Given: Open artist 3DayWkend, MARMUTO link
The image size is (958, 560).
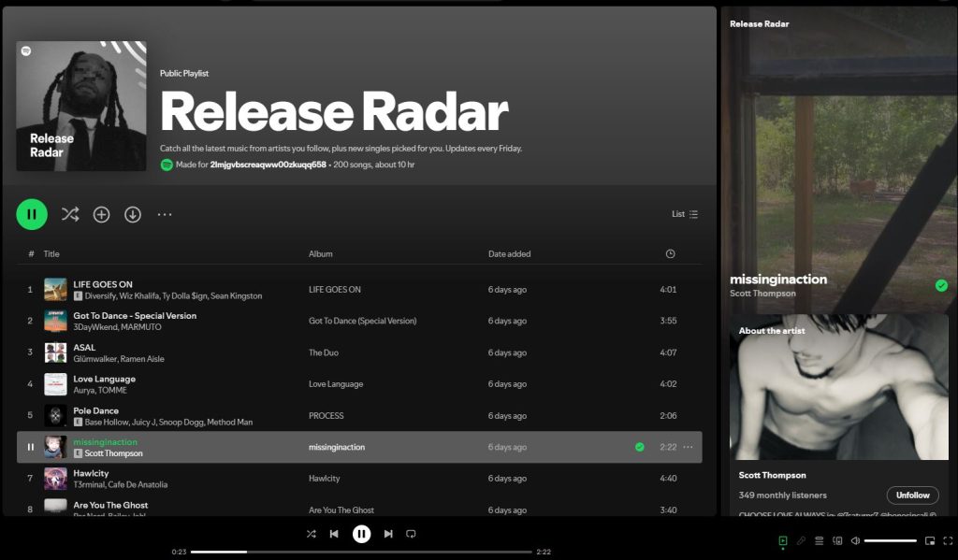Looking at the screenshot, I should click(117, 326).
